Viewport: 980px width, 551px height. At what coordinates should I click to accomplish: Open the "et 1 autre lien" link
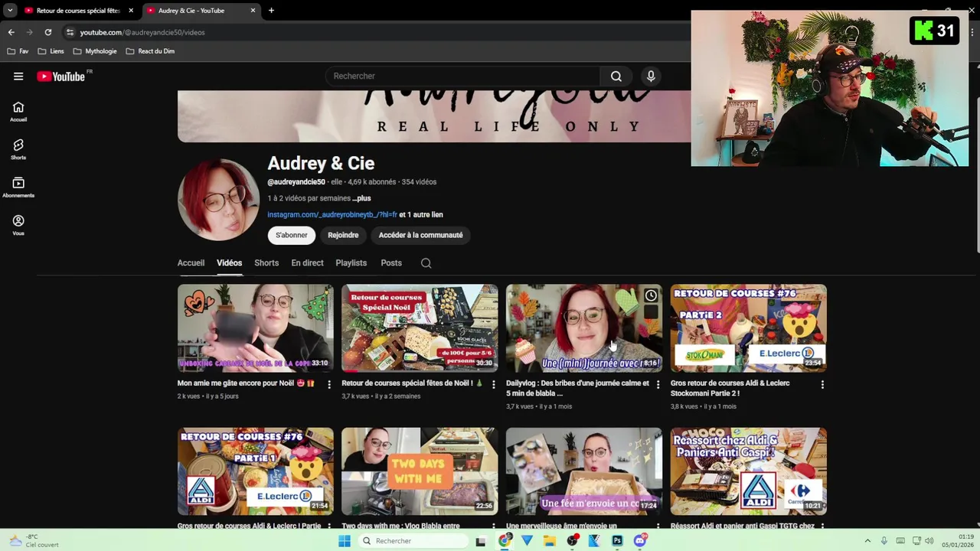[x=421, y=215]
